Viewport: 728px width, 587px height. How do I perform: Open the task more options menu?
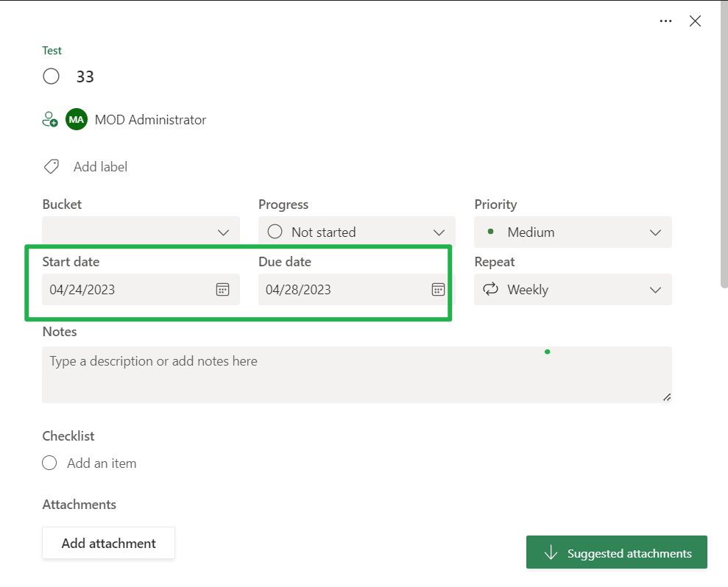[665, 21]
